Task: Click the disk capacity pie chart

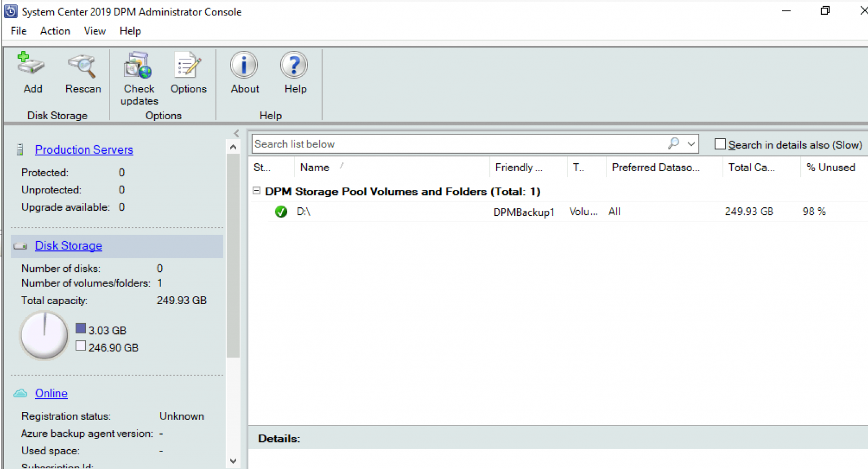Action: [44, 336]
